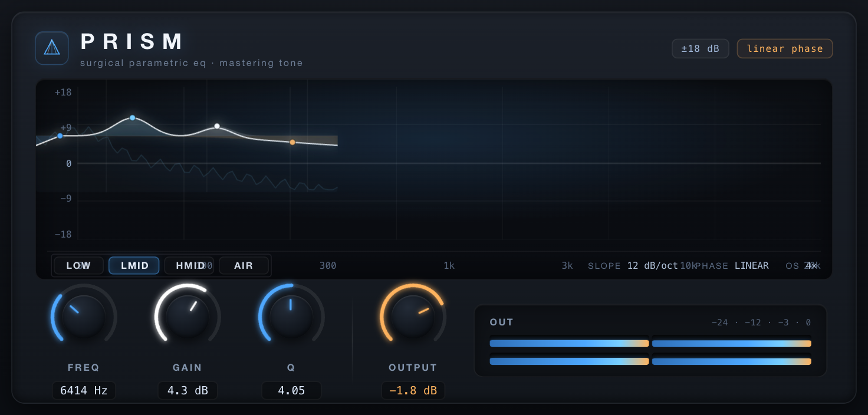
Task: Click the bottom-left output meter bar
Action: coord(569,361)
